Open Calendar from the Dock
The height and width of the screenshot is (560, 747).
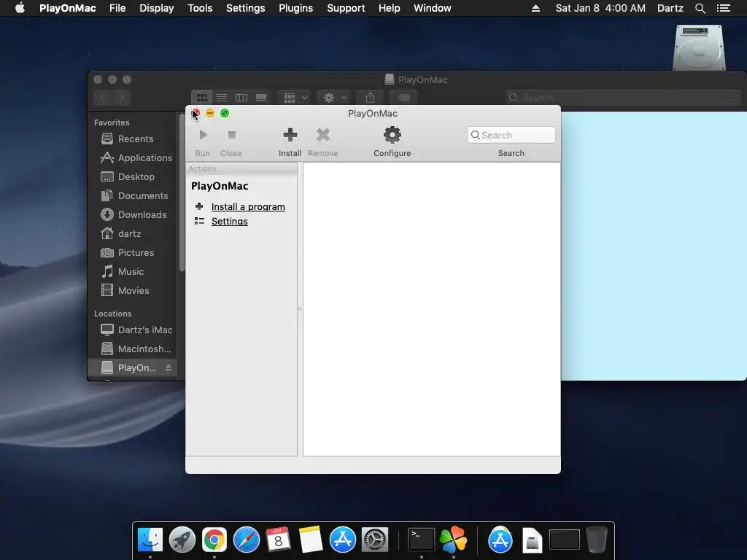[278, 540]
